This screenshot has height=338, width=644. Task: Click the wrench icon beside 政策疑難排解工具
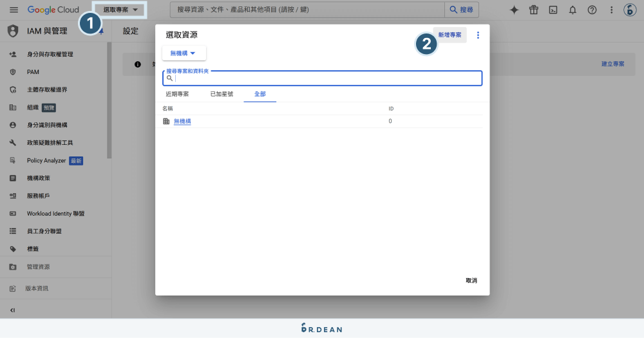coord(13,142)
